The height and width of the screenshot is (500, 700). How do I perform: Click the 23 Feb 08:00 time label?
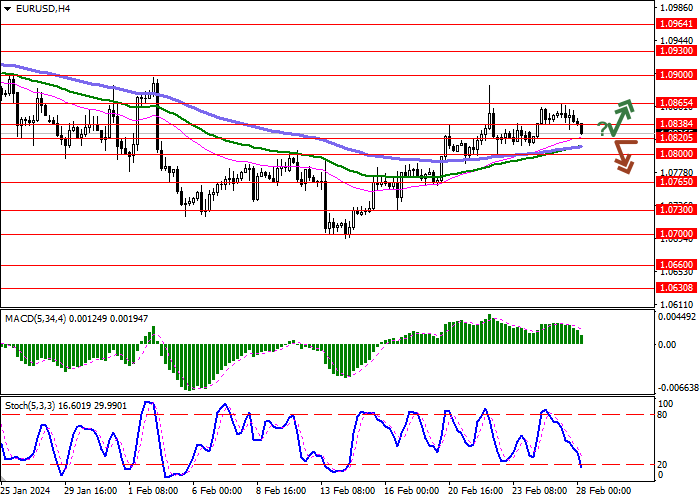(540, 491)
